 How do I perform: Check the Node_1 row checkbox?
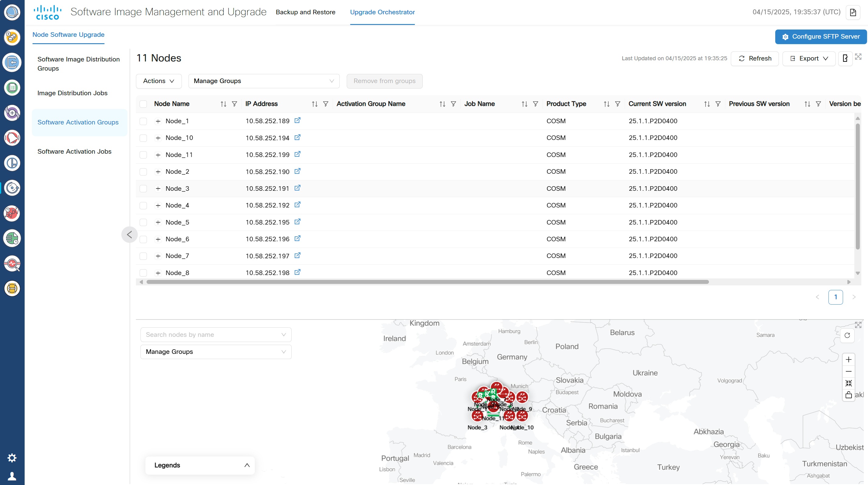(x=143, y=121)
